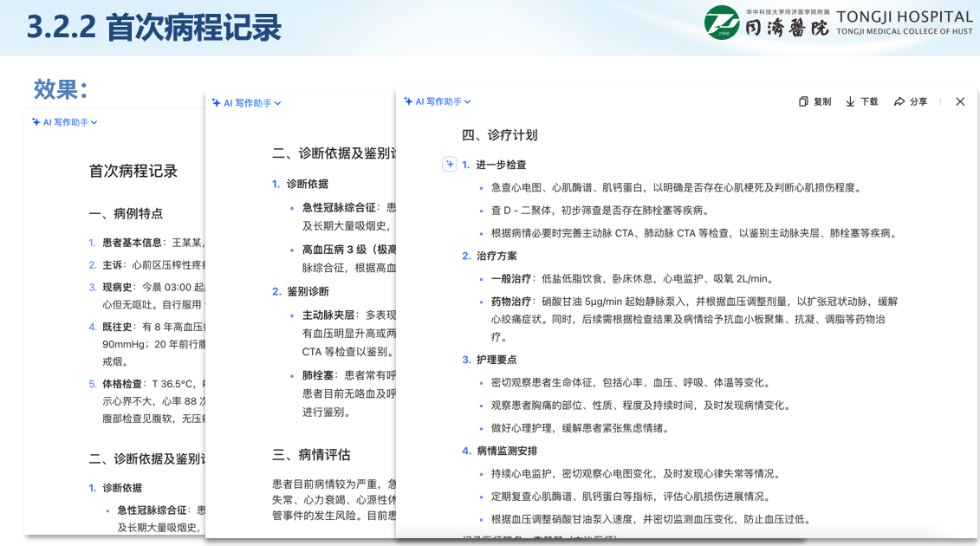Image resolution: width=980 pixels, height=546 pixels.
Task: Click bullet 急查心电图、心肌酶谱
Action: 676,187
